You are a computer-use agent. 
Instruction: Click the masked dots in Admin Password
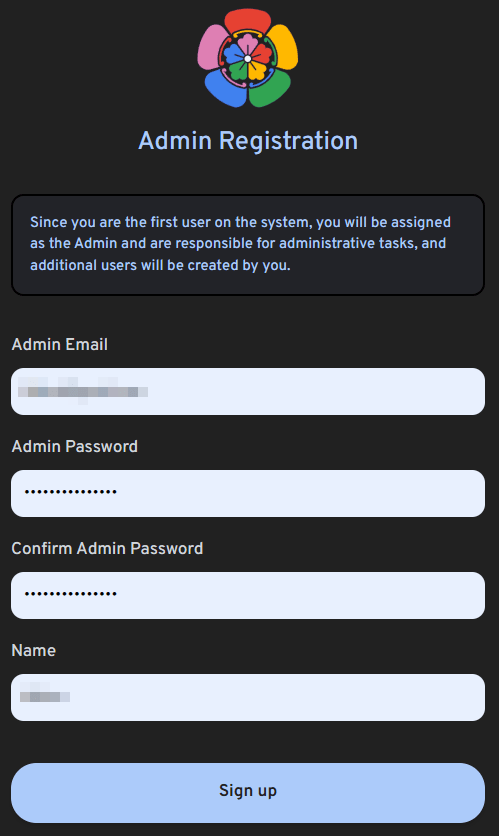[x=71, y=492]
